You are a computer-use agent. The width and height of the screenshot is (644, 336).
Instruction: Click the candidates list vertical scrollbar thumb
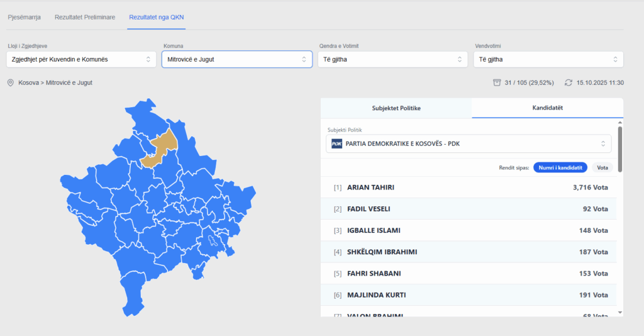[x=620, y=148]
